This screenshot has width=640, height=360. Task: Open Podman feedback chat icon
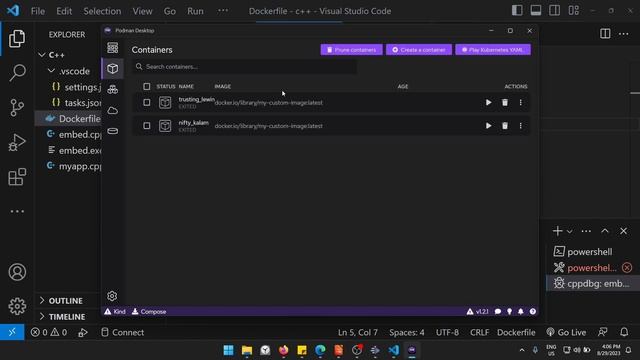[x=498, y=311]
